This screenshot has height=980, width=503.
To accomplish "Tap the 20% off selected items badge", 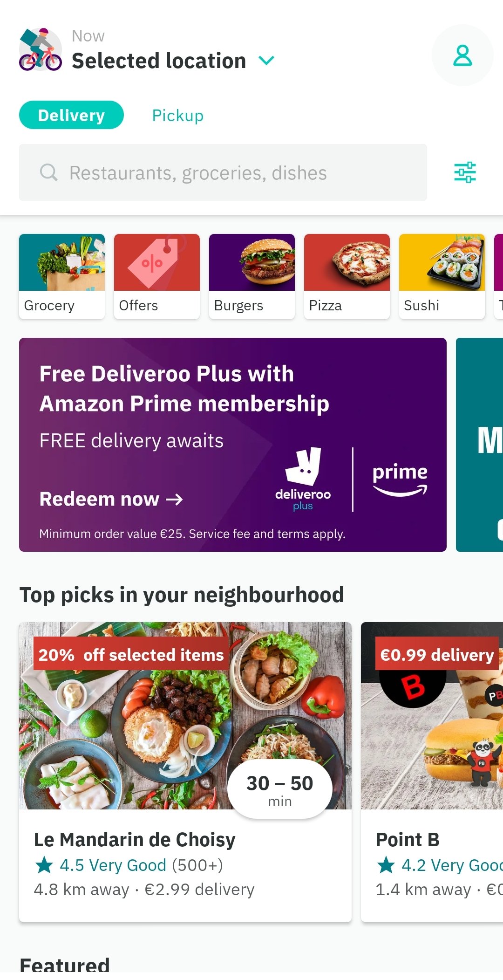I will 131,655.
